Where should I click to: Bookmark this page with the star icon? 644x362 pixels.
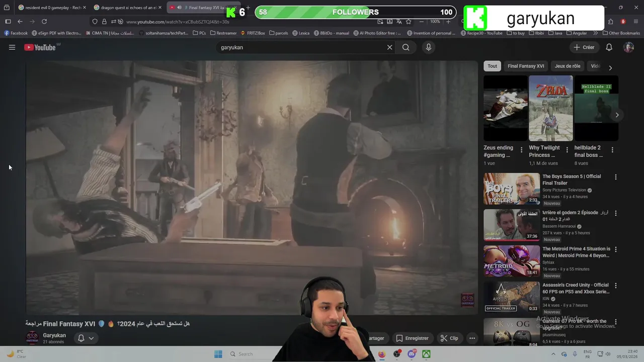pos(409,22)
